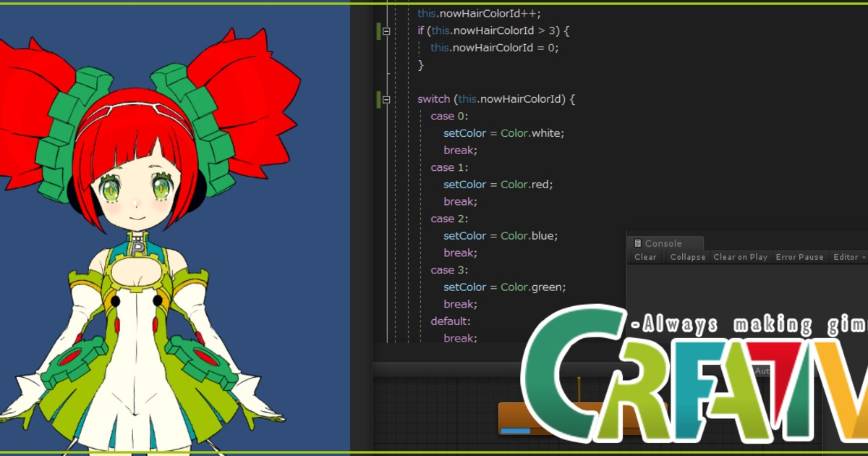Click 'switch (this.nowHairColorId) {' line
868x456 pixels.
point(496,99)
